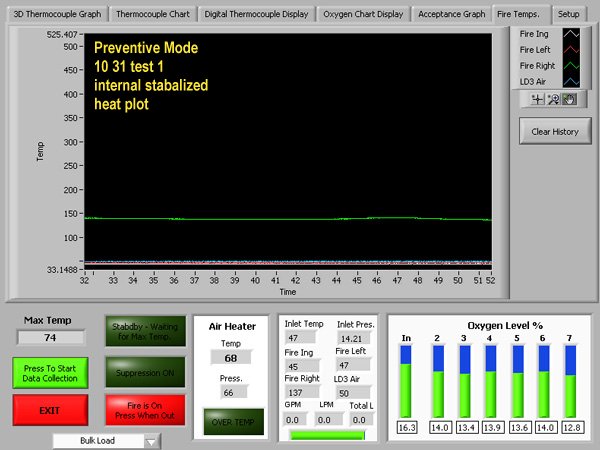Open the Digital Thermocouple Display tab
This screenshot has height=450, width=600.
256,14
